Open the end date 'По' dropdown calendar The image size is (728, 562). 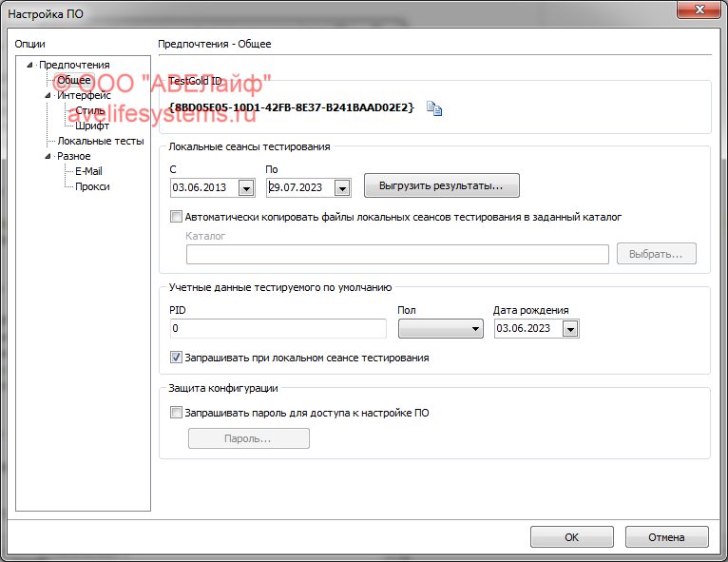coord(342,187)
